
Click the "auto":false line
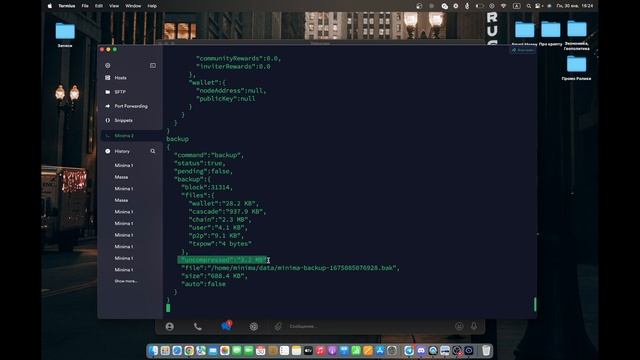[203, 284]
